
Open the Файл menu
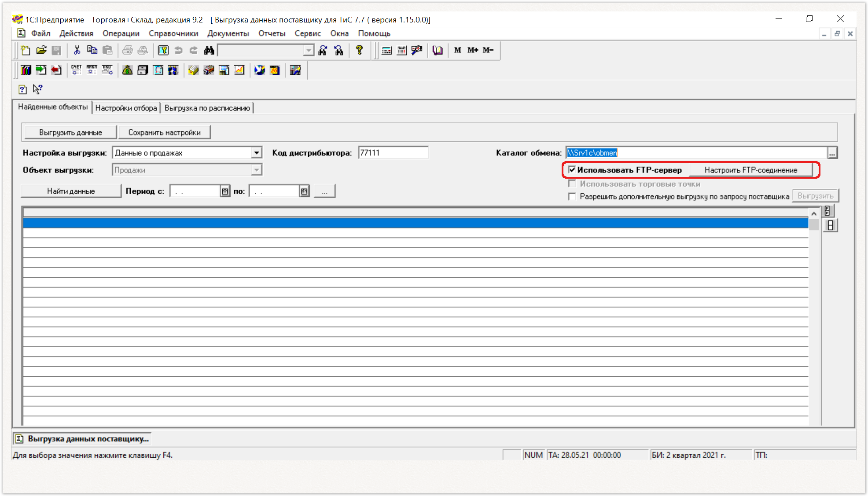click(x=40, y=33)
